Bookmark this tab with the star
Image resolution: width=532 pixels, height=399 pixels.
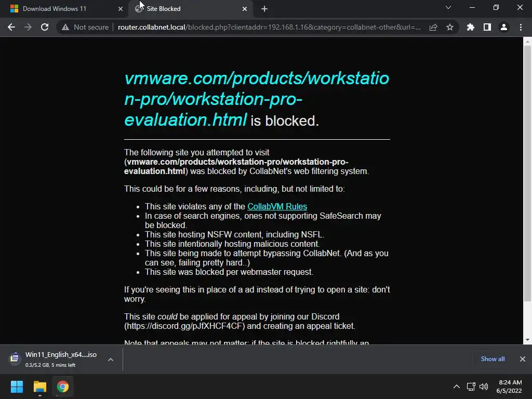(450, 27)
